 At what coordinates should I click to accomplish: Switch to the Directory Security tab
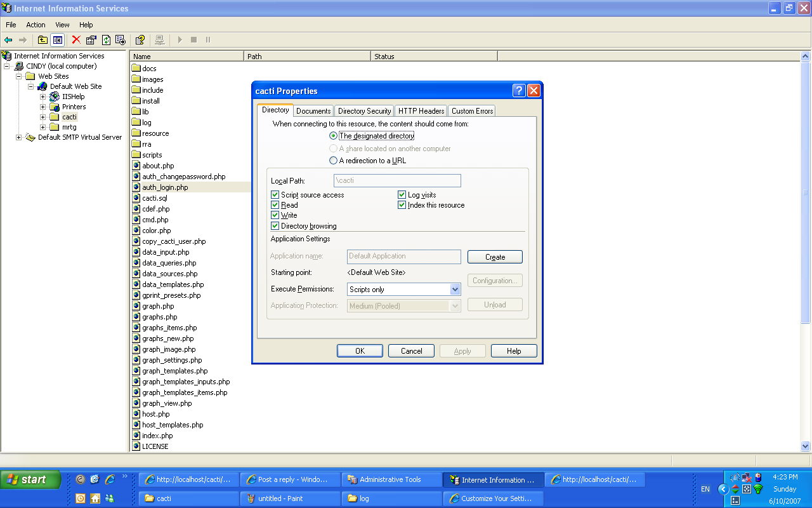click(364, 111)
